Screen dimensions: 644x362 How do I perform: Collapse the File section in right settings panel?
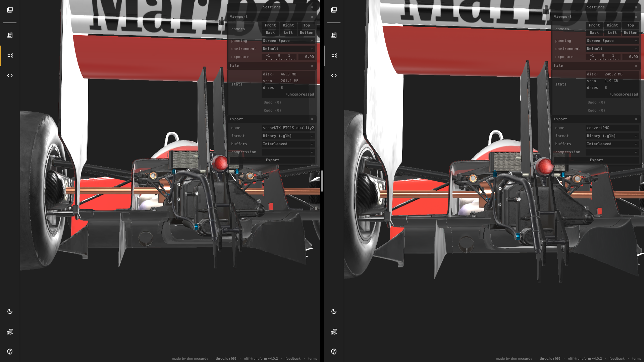pos(636,65)
